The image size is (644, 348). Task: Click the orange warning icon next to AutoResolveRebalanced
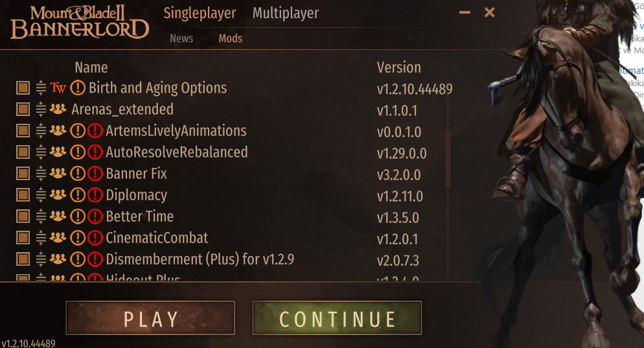(78, 152)
